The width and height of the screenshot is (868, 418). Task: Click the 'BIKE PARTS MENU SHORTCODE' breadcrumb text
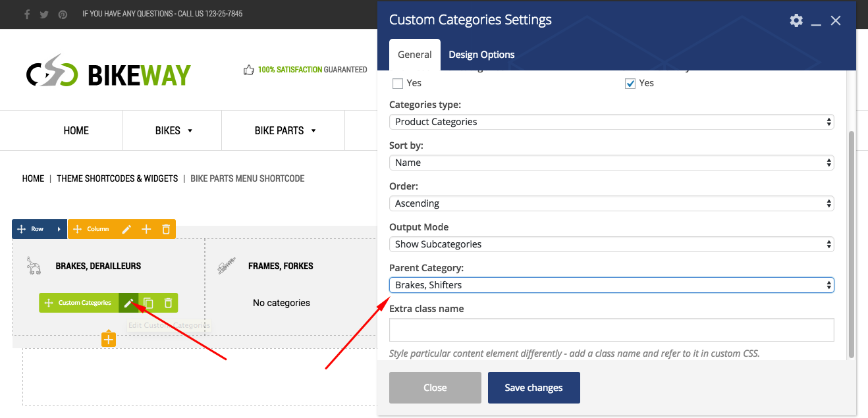248,178
